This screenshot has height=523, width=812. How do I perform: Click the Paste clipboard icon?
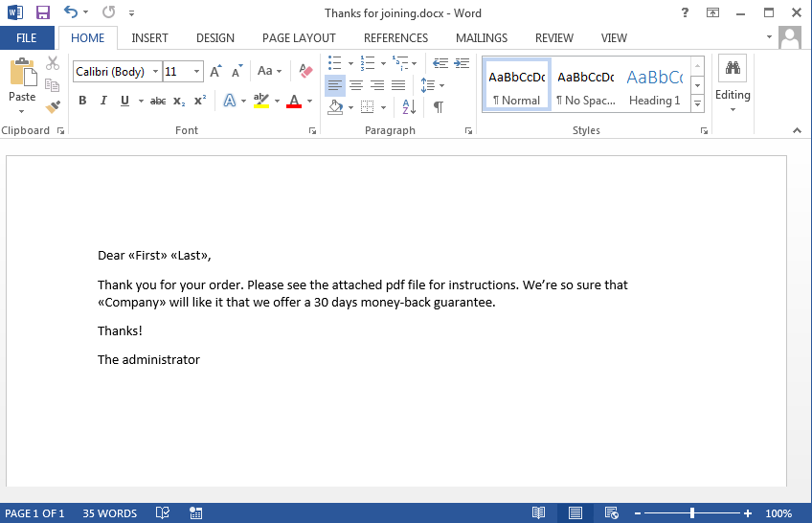[23, 72]
